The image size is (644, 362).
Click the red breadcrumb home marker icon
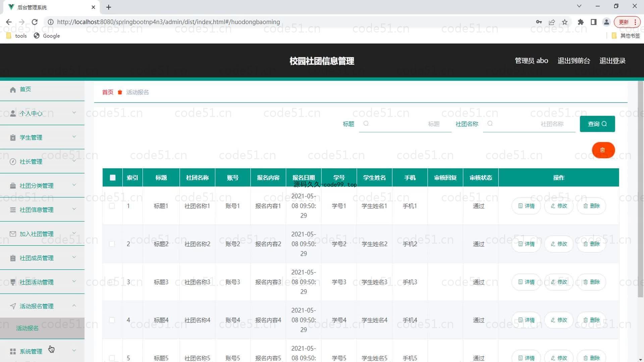120,92
